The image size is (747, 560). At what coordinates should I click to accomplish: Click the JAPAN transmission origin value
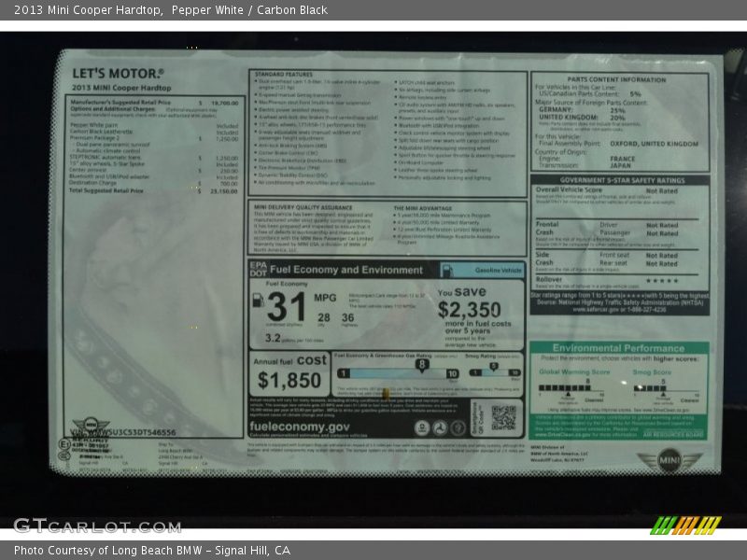coord(620,165)
